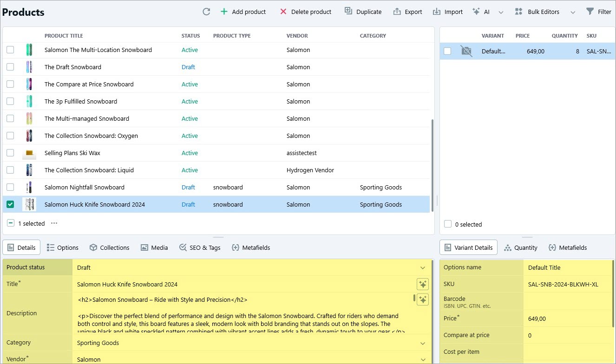The width and height of the screenshot is (616, 364).
Task: Click the Delete product button label
Action: (311, 12)
